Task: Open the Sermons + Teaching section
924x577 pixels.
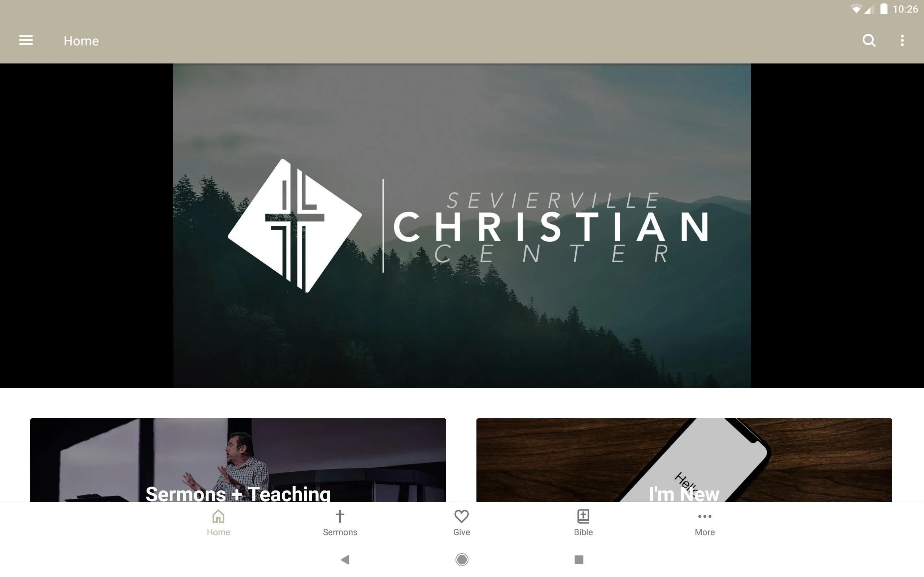Action: (238, 459)
